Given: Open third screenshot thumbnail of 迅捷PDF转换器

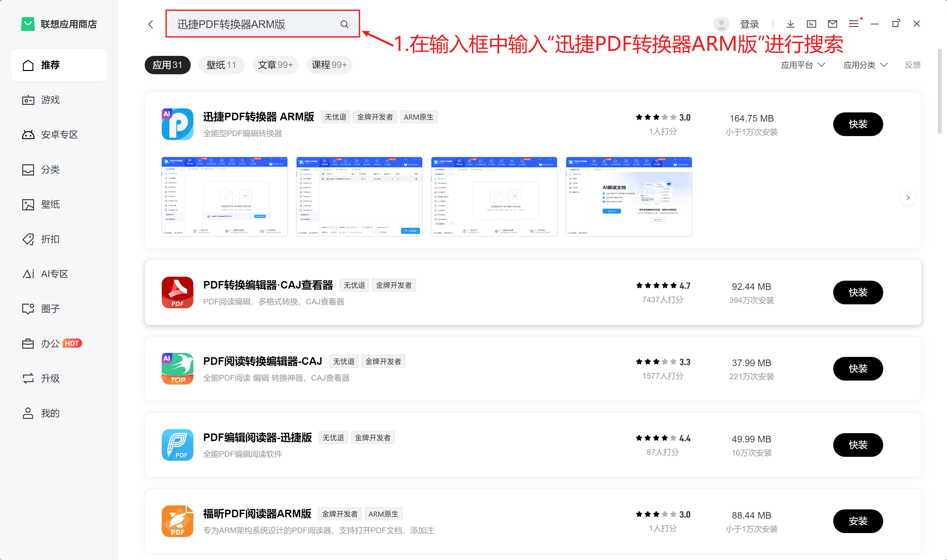Looking at the screenshot, I should 494,197.
